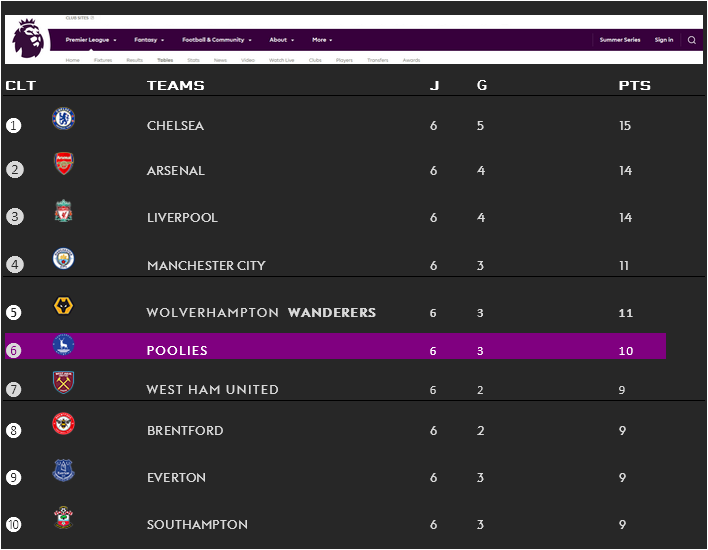The width and height of the screenshot is (708, 550).
Task: Expand the About dropdown menu
Action: point(282,40)
